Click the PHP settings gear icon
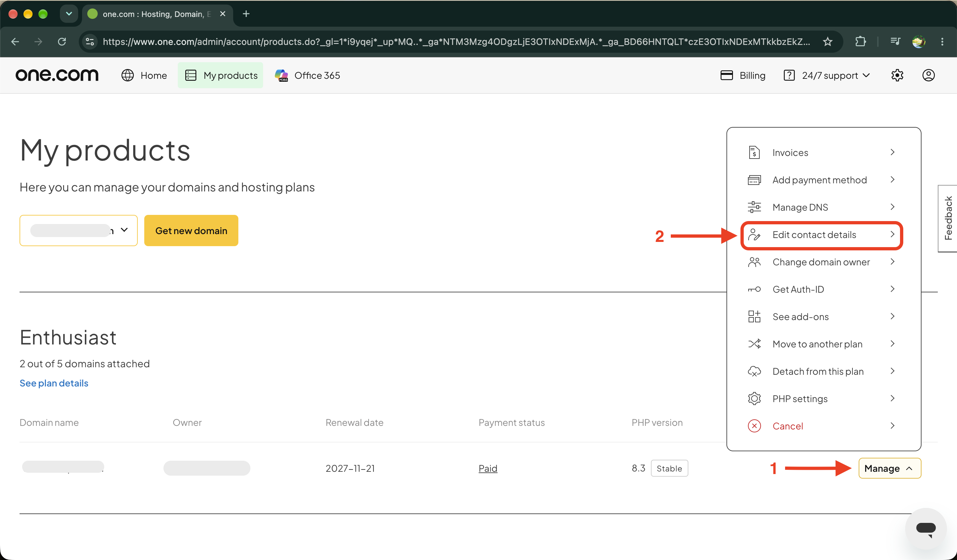The width and height of the screenshot is (957, 560). 754,399
